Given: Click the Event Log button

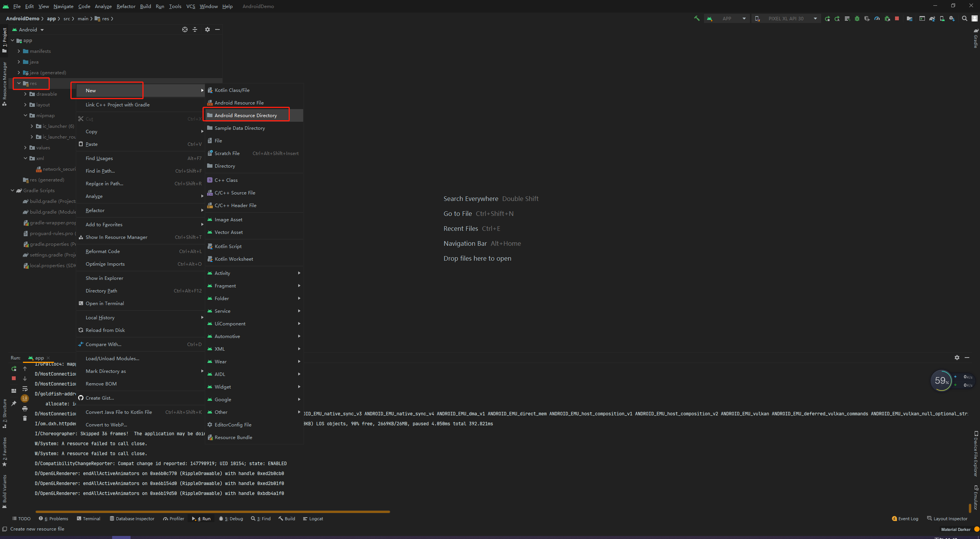Looking at the screenshot, I should click(x=905, y=519).
